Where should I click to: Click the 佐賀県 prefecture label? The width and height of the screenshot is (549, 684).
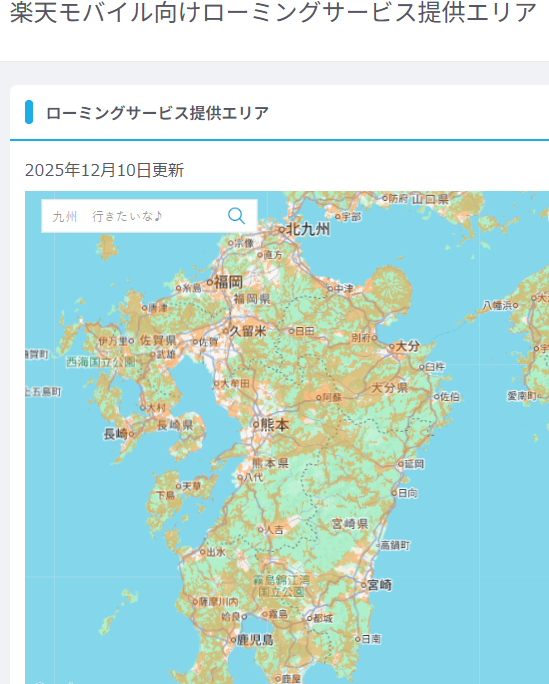coord(158,340)
